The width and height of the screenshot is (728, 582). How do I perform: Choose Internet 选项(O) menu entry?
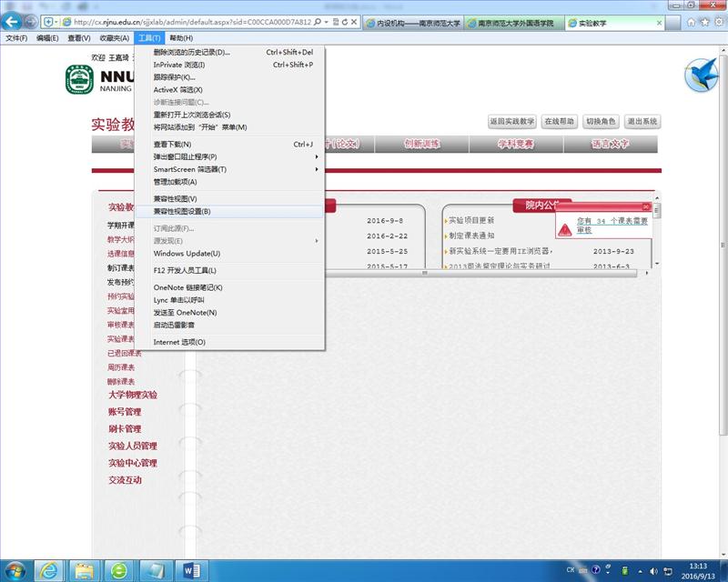[179, 342]
